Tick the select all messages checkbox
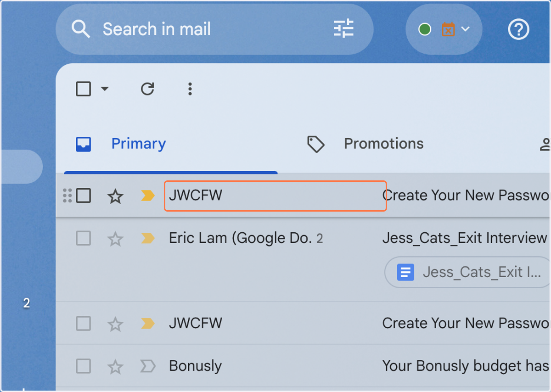 click(x=83, y=89)
